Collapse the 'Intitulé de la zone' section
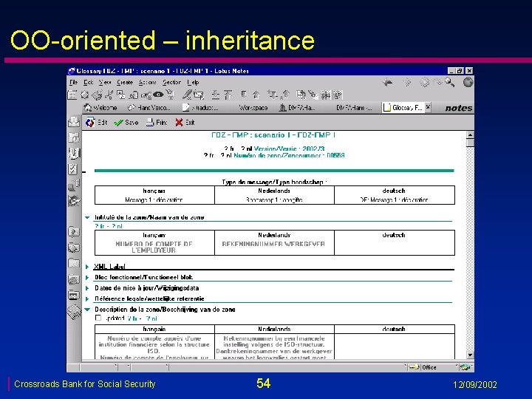This screenshot has width=532, height=399. [87, 217]
